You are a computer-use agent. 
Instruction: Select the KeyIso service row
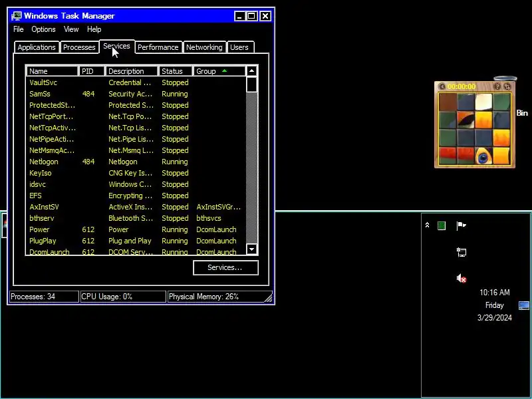click(136, 173)
